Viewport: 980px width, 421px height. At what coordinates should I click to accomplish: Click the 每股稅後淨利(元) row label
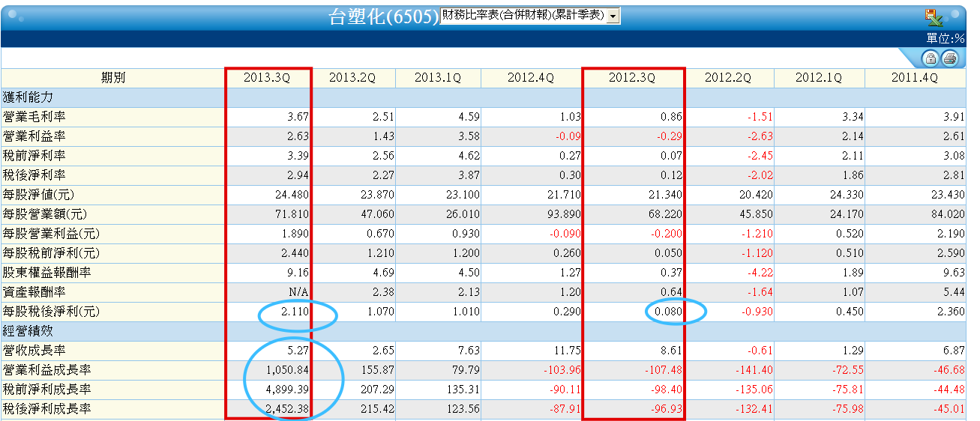click(52, 312)
